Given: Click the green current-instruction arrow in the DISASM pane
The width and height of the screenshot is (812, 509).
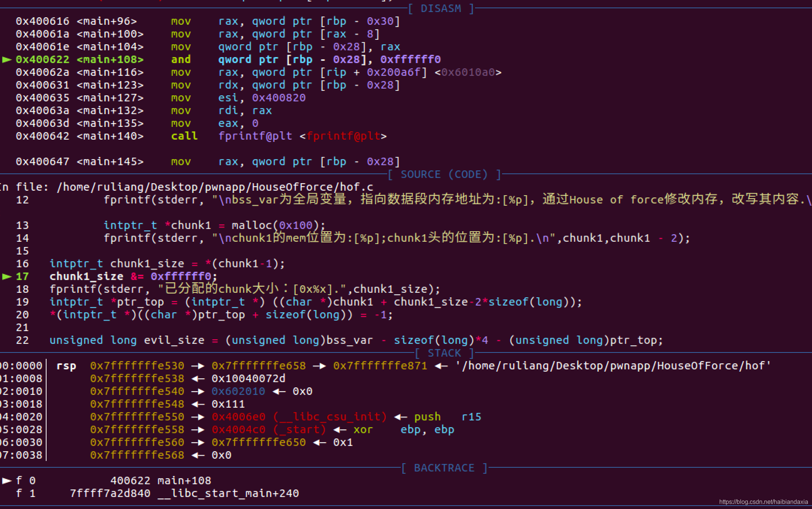Looking at the screenshot, I should [7, 60].
